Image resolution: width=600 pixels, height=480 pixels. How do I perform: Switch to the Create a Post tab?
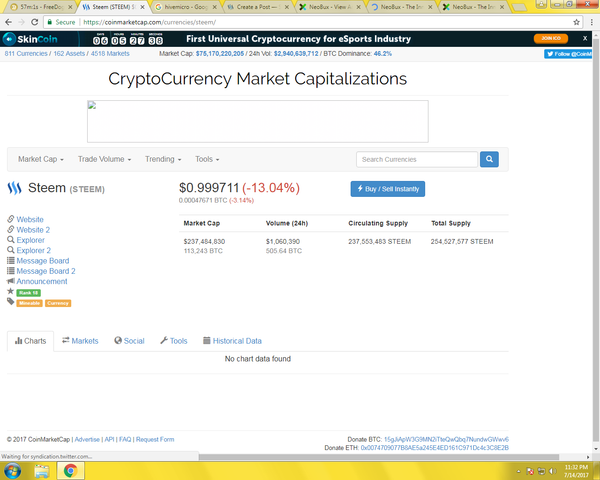(x=257, y=7)
